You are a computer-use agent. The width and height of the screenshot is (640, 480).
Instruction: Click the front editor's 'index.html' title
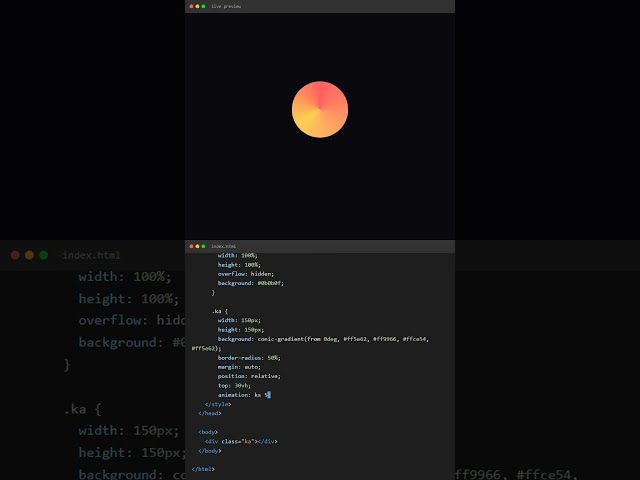[x=223, y=247]
